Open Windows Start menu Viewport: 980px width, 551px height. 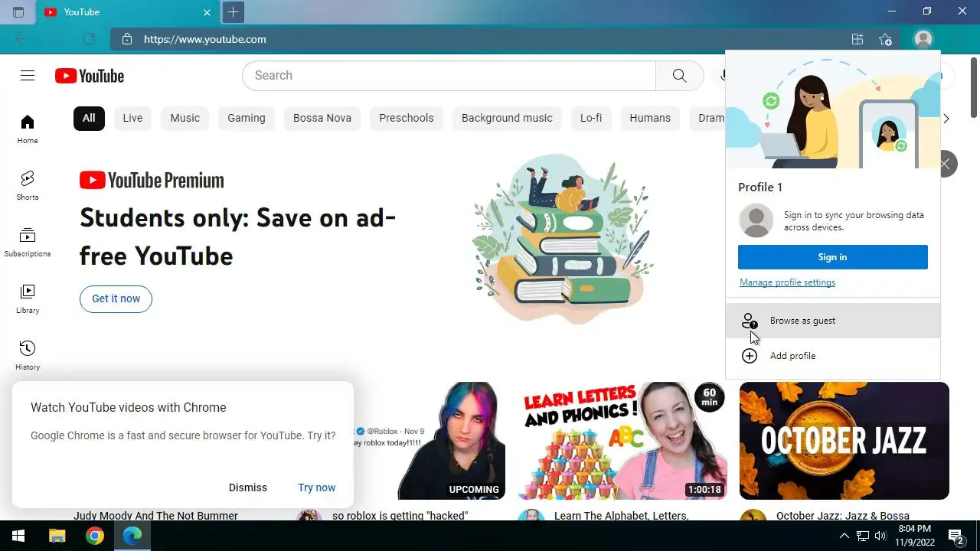(18, 536)
